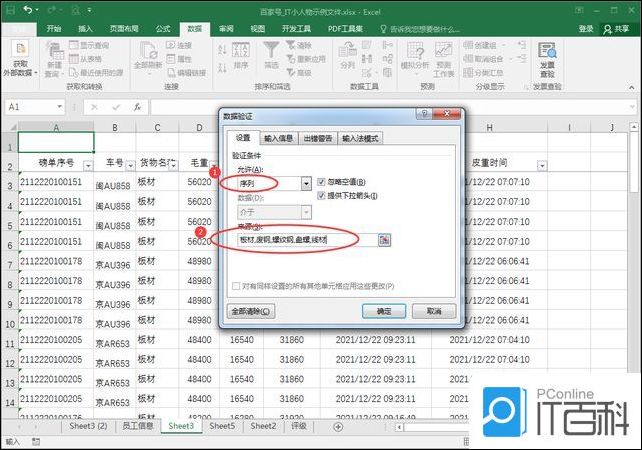Click the 登录 sign-in link
This screenshot has width=642, height=450.
[586, 28]
